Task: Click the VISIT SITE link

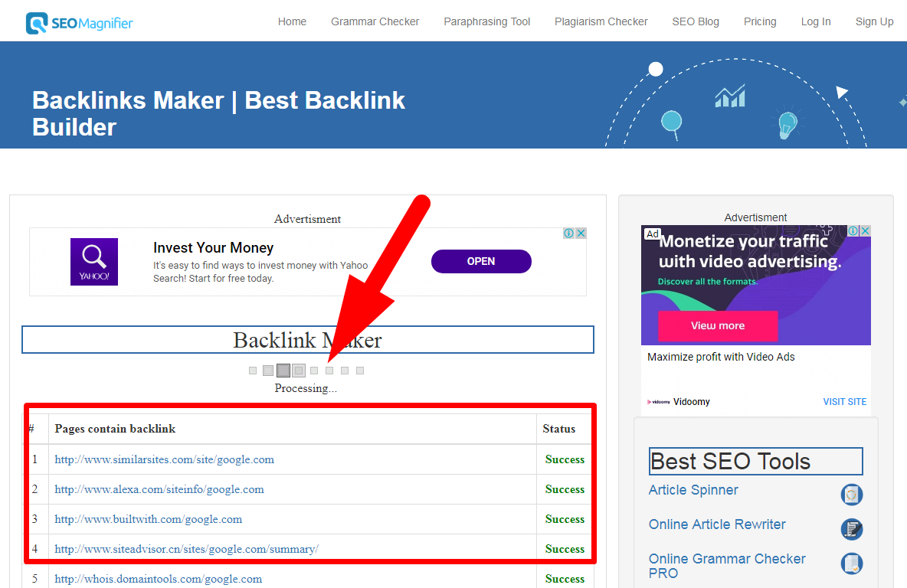Action: coord(844,402)
